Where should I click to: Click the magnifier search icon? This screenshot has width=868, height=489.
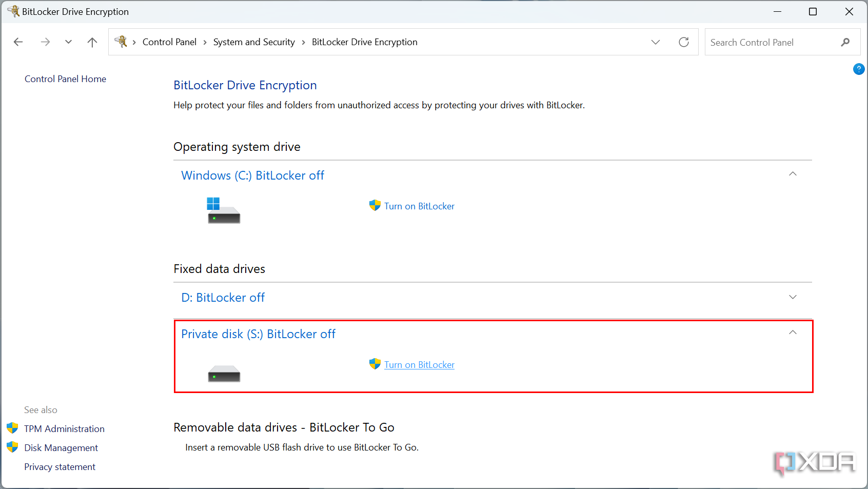[x=845, y=42]
